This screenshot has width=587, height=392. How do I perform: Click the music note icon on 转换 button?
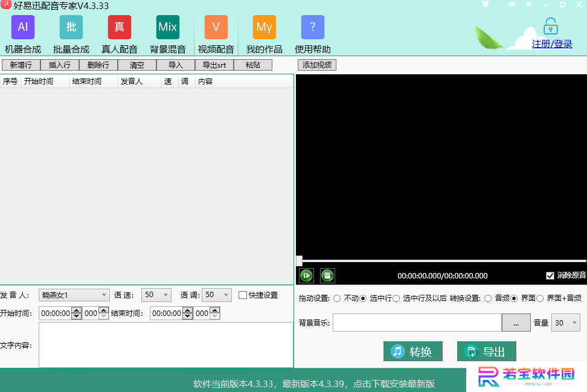coord(397,352)
